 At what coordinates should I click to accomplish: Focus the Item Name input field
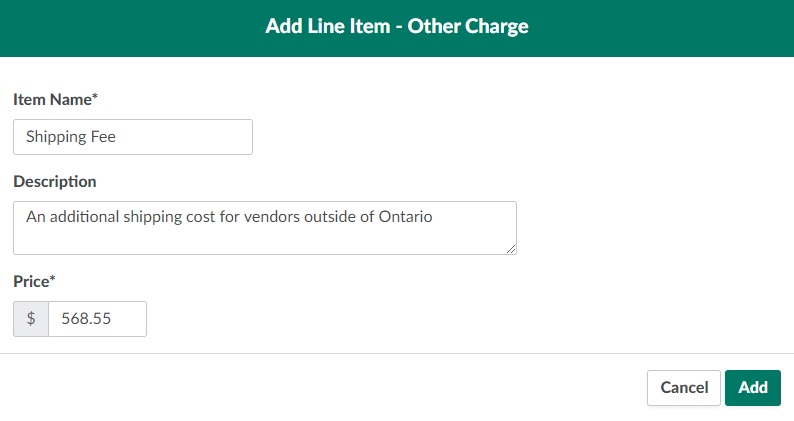pos(133,138)
